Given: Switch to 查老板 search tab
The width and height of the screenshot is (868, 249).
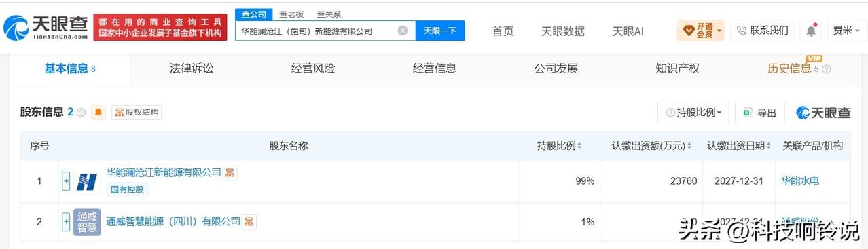Looking at the screenshot, I should [x=291, y=14].
